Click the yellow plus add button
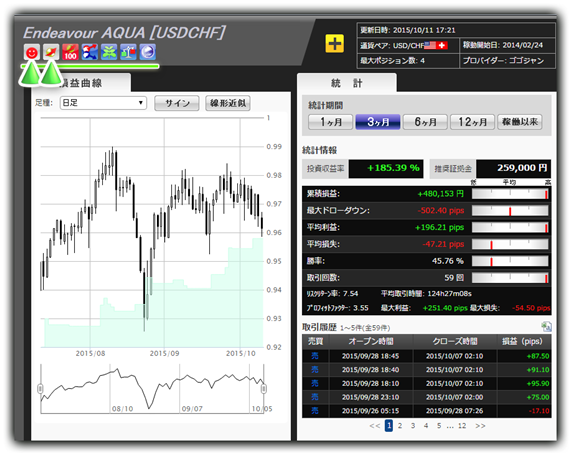Image resolution: width=571 pixels, height=455 pixels. point(334,44)
